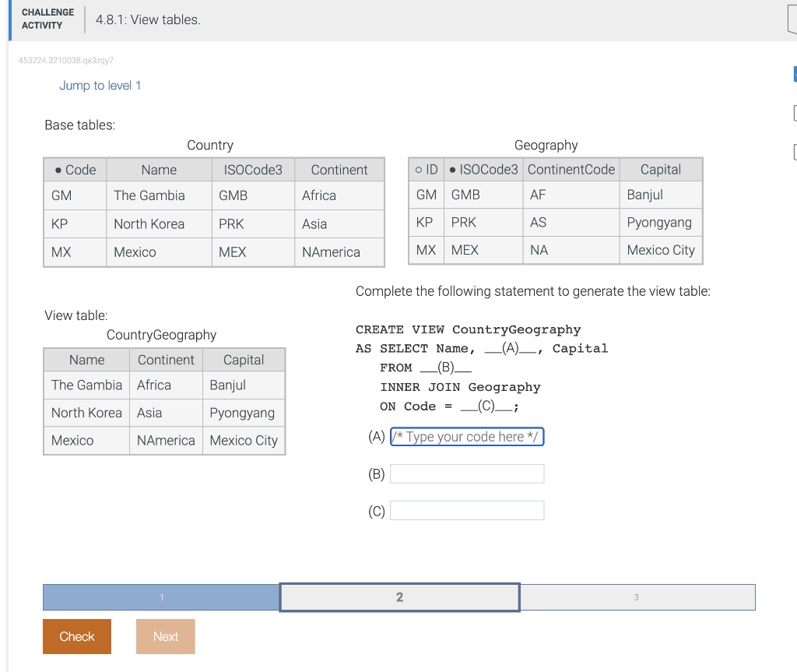
Task: Click the Next button
Action: [x=165, y=636]
